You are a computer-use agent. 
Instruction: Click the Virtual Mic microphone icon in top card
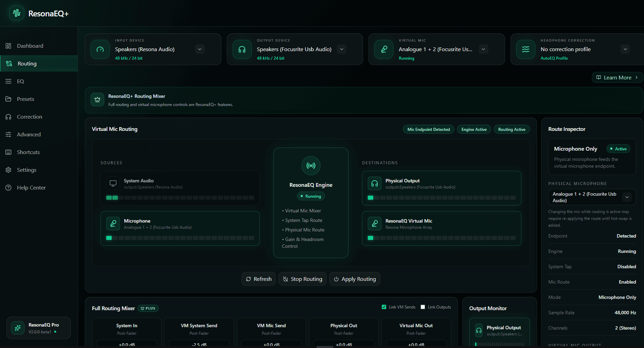[x=384, y=49]
